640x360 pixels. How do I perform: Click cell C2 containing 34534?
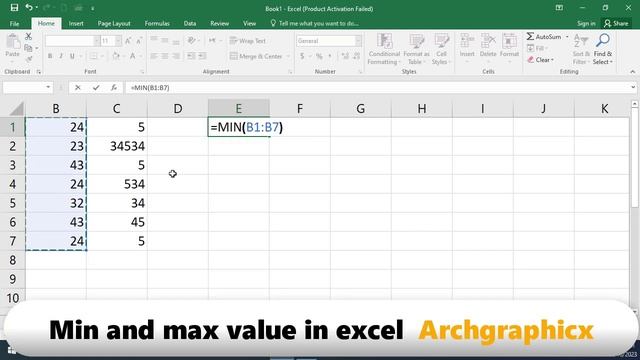click(117, 146)
